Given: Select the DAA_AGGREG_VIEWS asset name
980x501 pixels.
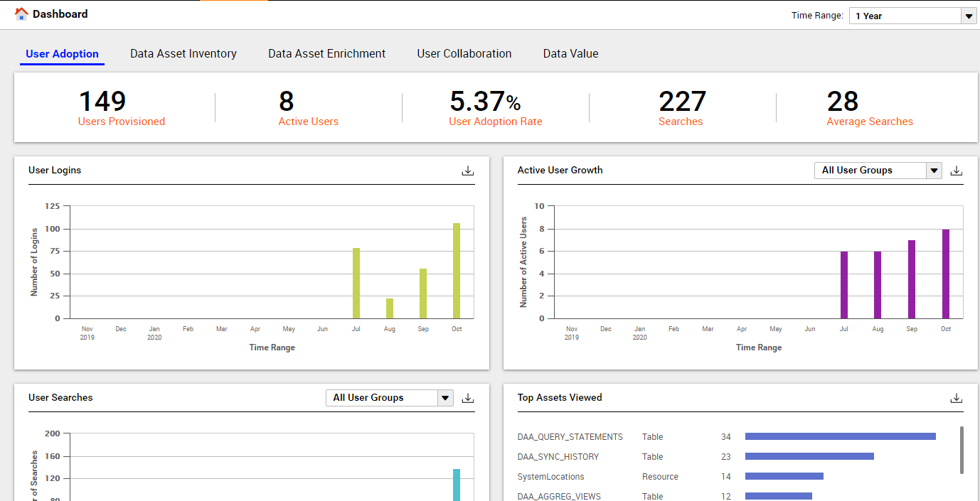Looking at the screenshot, I should point(559,497).
